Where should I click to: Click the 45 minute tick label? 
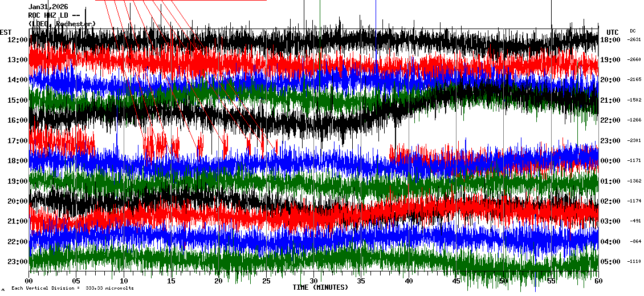tap(456, 281)
